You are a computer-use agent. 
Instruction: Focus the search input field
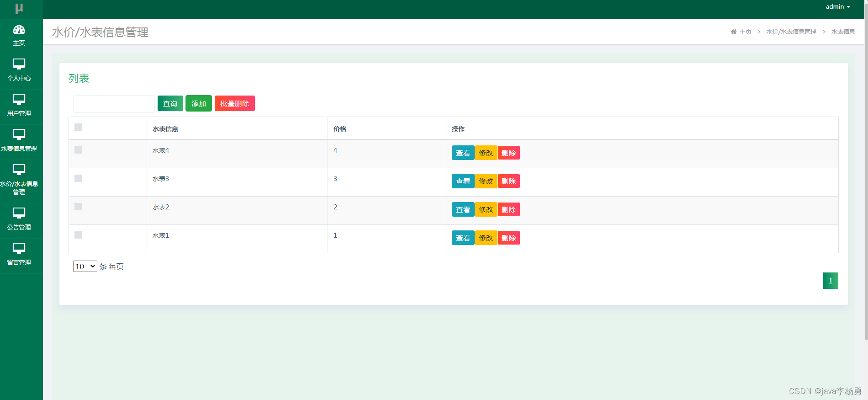tap(114, 104)
